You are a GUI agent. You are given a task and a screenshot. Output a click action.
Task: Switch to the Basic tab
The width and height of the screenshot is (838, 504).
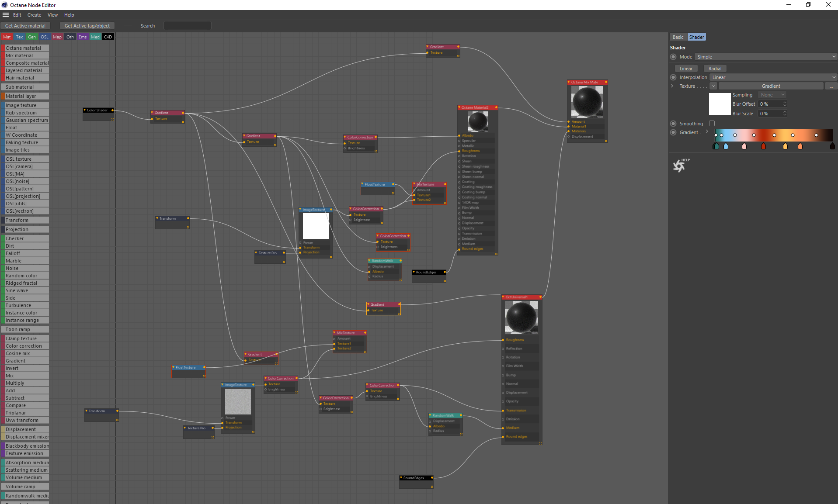[678, 37]
